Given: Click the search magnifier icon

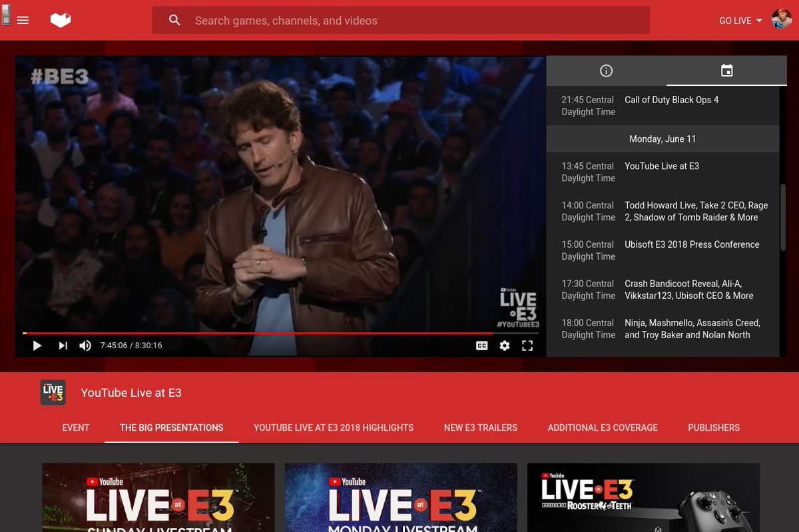Looking at the screenshot, I should pyautogui.click(x=174, y=21).
